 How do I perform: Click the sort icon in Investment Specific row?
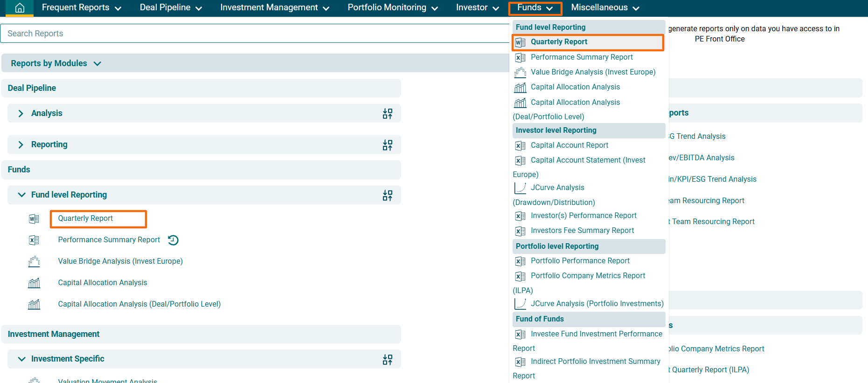tap(387, 359)
